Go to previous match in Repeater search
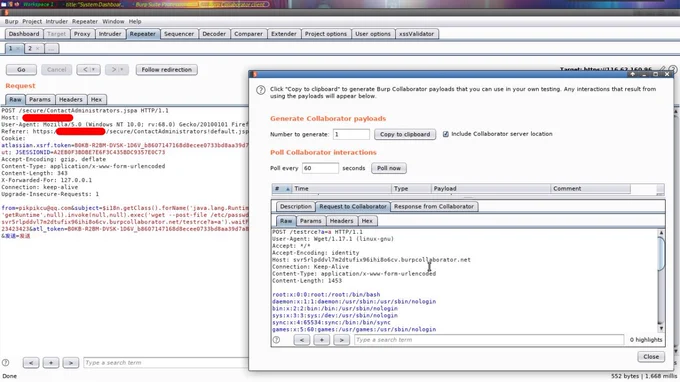Image resolution: width=680 pixels, height=382 pixels. pyautogui.click(x=31, y=362)
